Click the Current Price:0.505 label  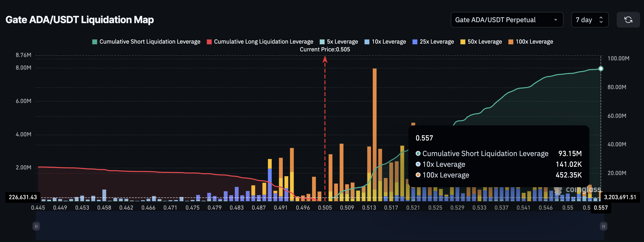325,49
